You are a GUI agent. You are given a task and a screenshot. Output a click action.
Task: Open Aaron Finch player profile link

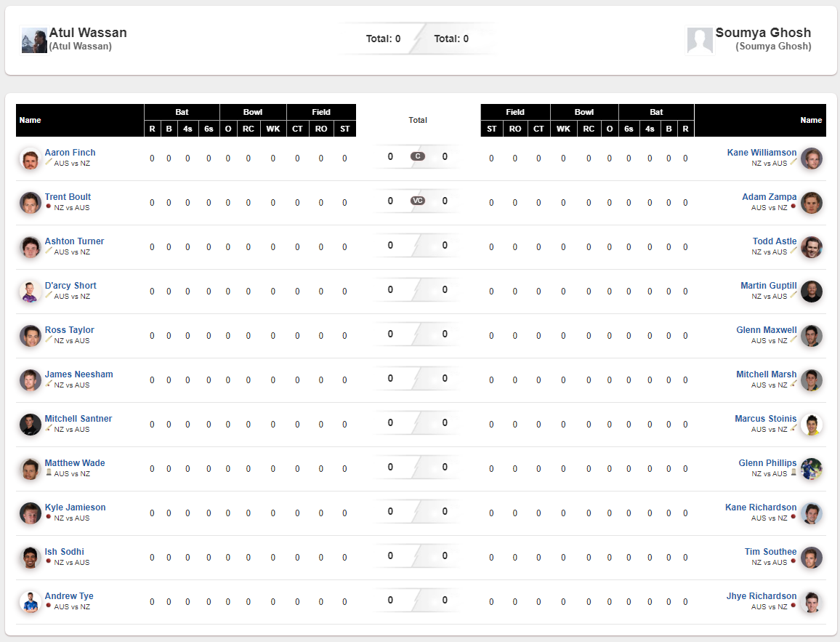coord(70,153)
